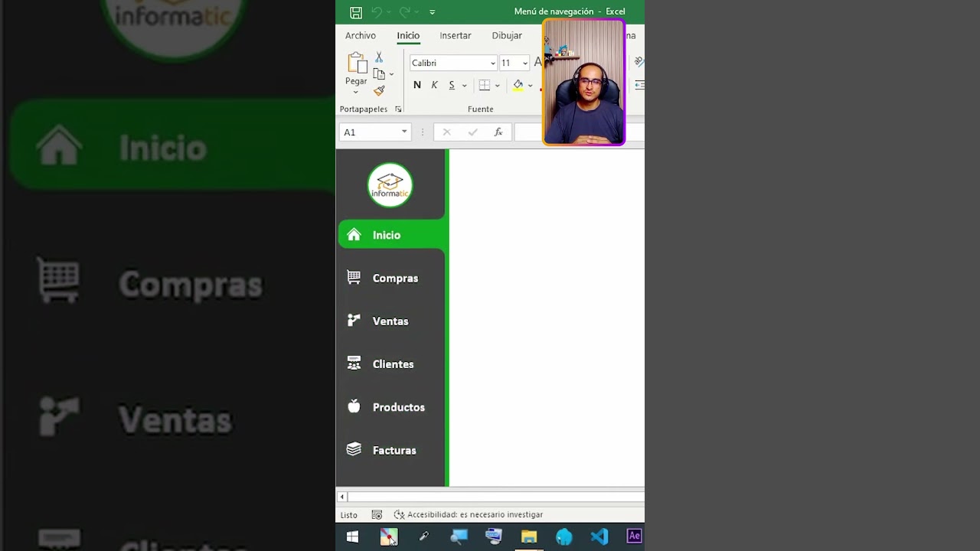
Task: Click the sales icon beside Ventas
Action: [354, 321]
